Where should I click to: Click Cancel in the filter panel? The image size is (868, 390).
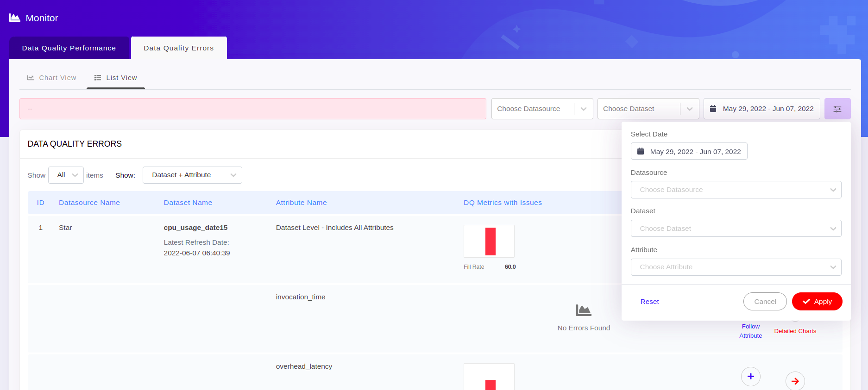(765, 302)
